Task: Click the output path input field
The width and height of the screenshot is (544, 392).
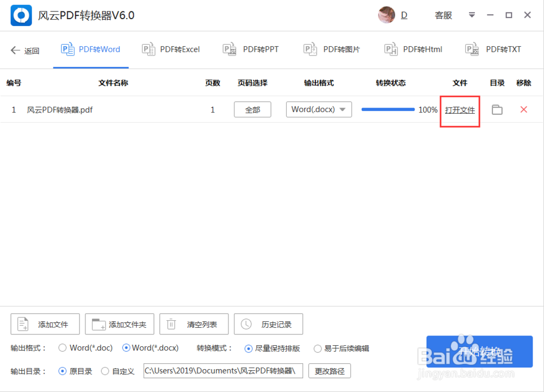Action: (223, 371)
